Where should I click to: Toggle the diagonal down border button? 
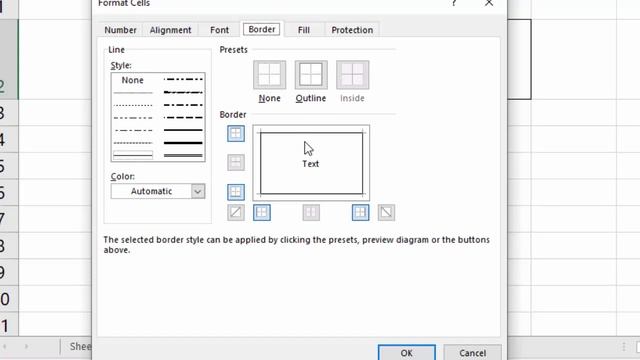point(386,212)
